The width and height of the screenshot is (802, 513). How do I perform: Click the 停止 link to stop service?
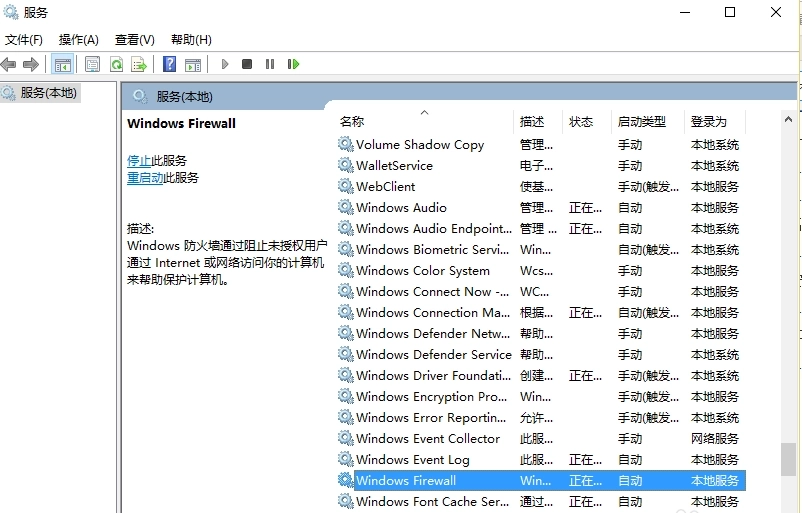139,160
